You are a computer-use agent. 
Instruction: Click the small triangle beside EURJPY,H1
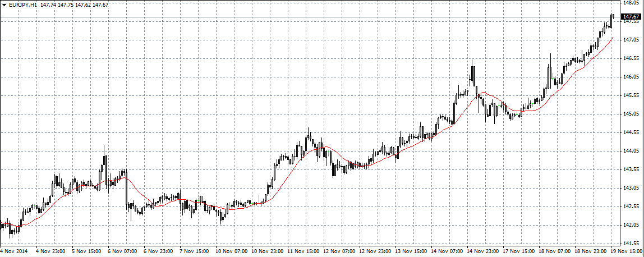click(4, 5)
